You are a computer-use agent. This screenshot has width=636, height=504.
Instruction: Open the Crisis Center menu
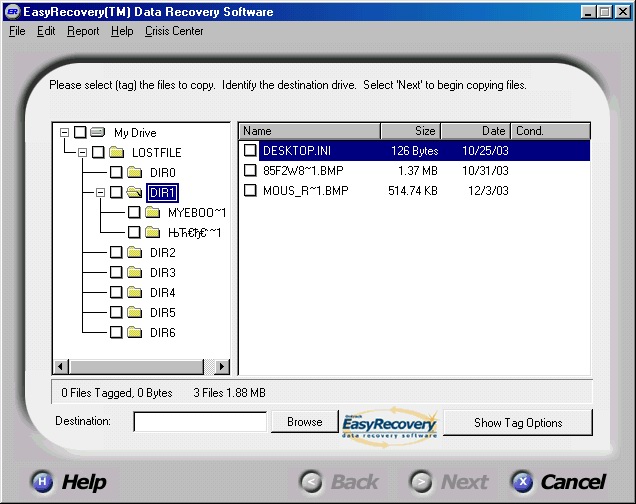pos(174,31)
